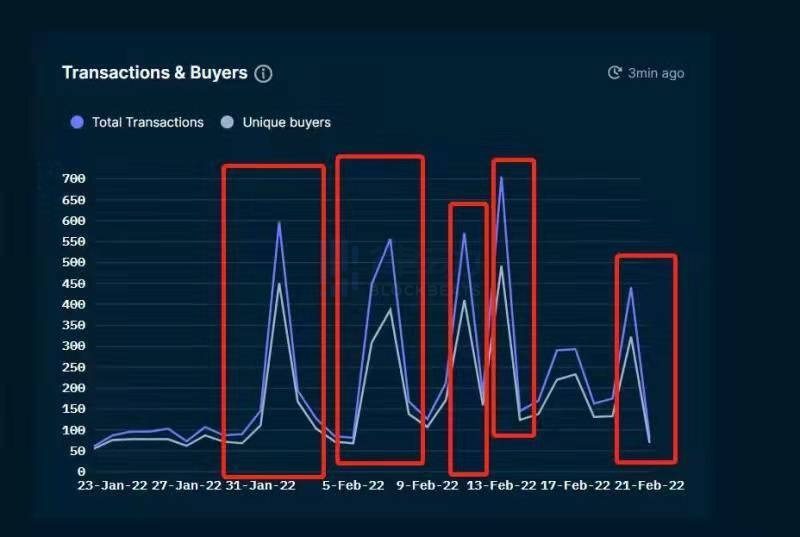Image resolution: width=800 pixels, height=537 pixels.
Task: Click the Transactions & Buyers chart title
Action: point(155,72)
